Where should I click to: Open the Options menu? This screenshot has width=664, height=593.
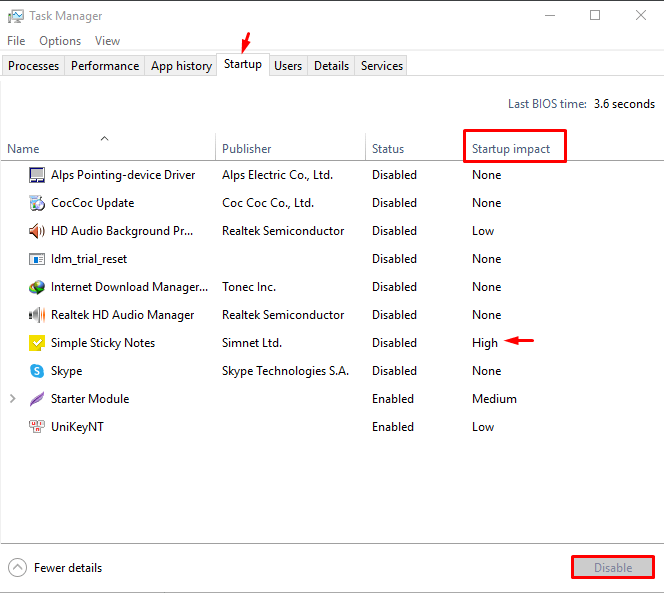point(60,41)
